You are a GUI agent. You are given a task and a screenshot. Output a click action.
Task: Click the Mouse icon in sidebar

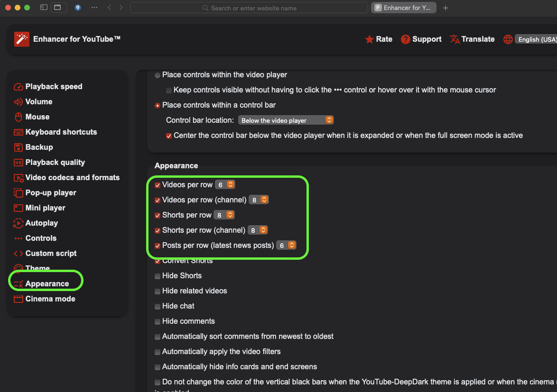tap(19, 117)
